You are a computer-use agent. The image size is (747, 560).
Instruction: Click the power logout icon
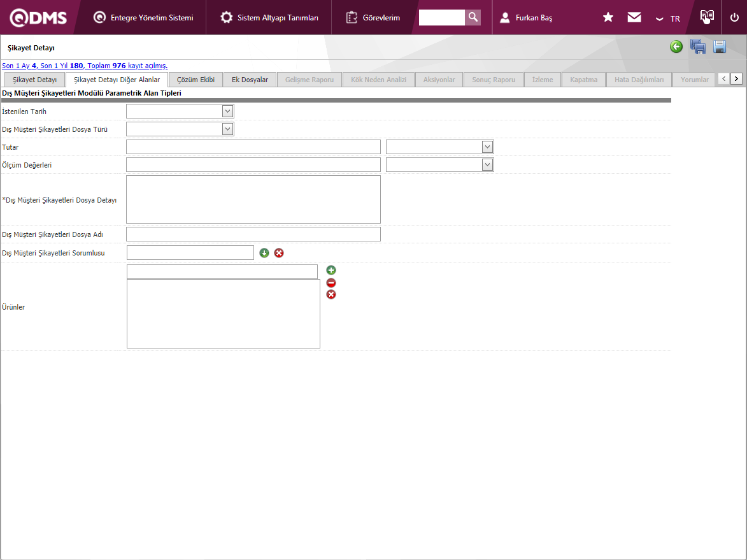point(734,17)
